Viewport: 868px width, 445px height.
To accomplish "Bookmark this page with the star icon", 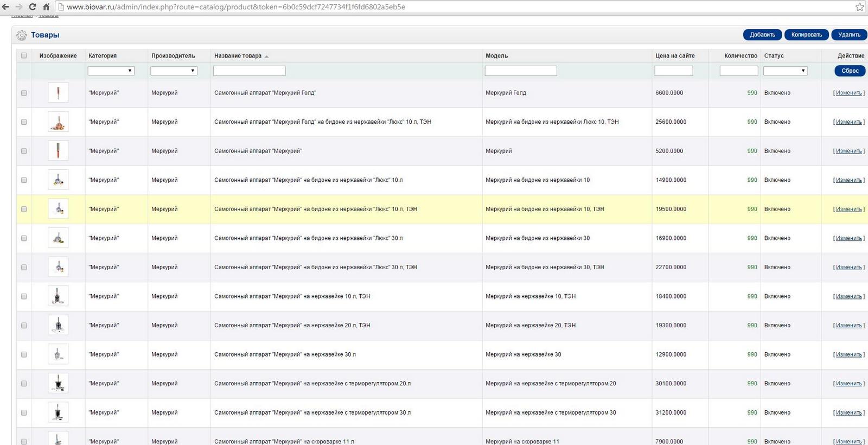I will 860,7.
